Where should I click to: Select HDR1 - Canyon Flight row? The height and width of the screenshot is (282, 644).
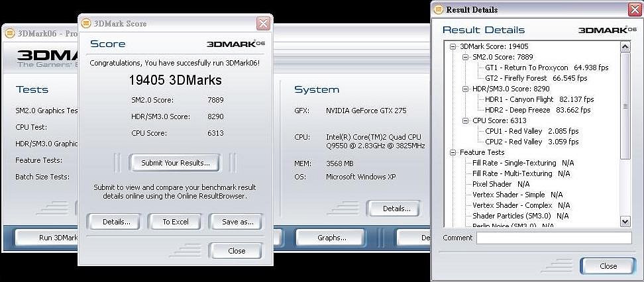click(x=539, y=99)
